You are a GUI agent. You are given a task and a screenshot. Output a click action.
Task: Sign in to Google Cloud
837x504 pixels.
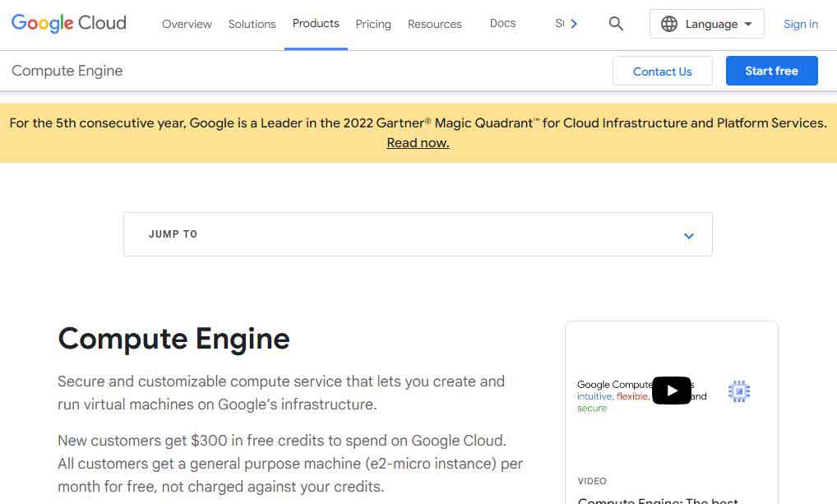800,24
